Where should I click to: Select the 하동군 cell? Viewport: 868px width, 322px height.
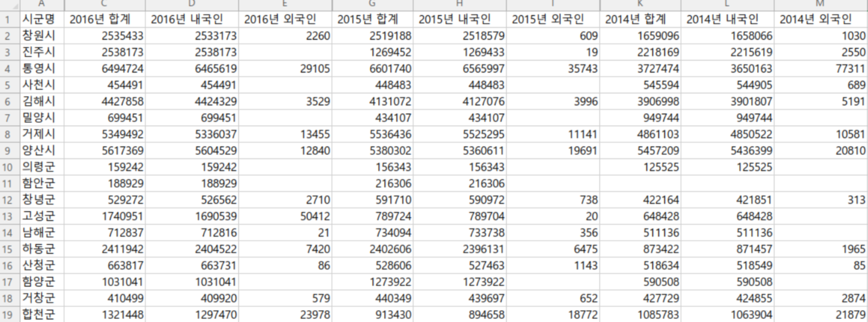coord(41,249)
